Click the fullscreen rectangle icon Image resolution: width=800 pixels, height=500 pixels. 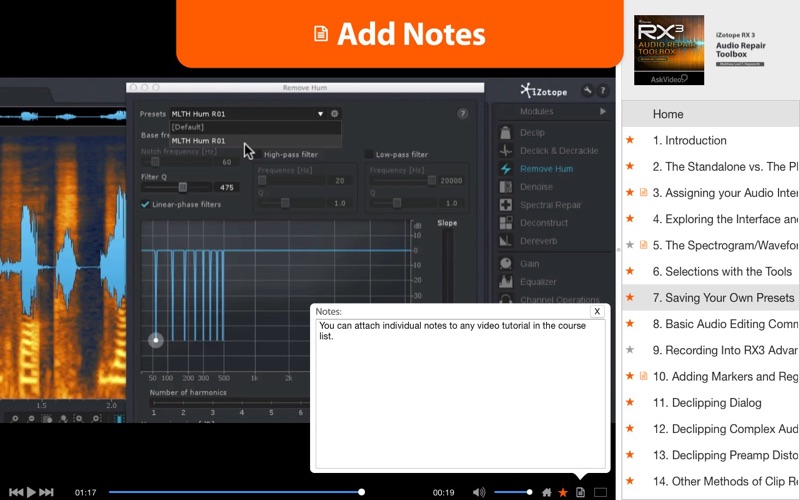[601, 492]
